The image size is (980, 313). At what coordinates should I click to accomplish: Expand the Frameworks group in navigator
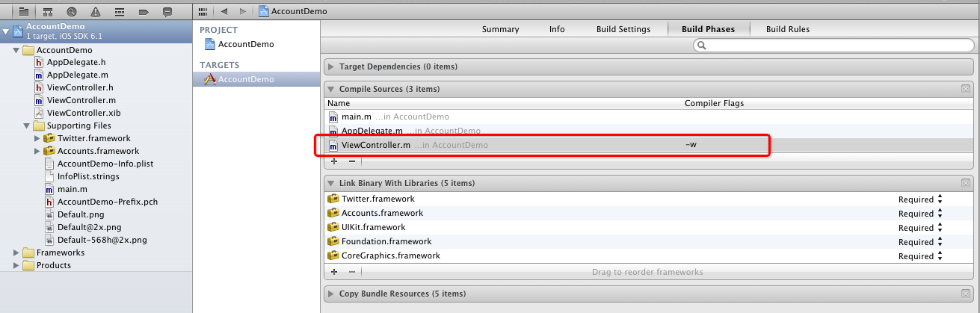coord(16,252)
